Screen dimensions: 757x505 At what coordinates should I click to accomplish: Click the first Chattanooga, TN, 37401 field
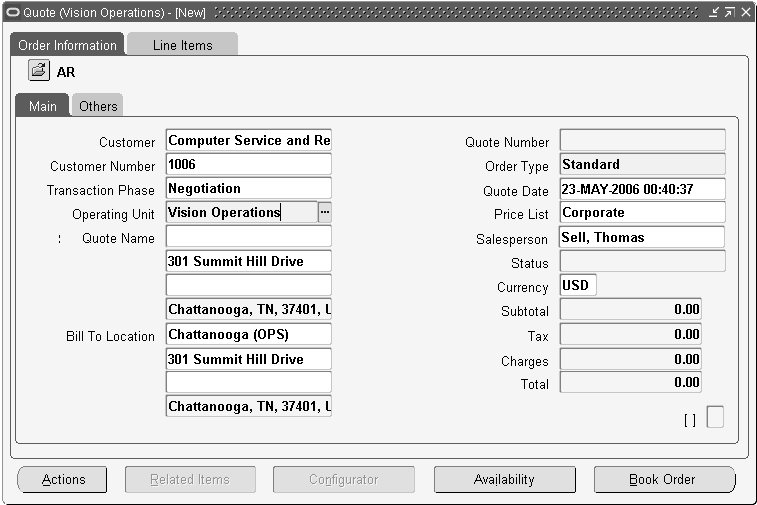[249, 309]
